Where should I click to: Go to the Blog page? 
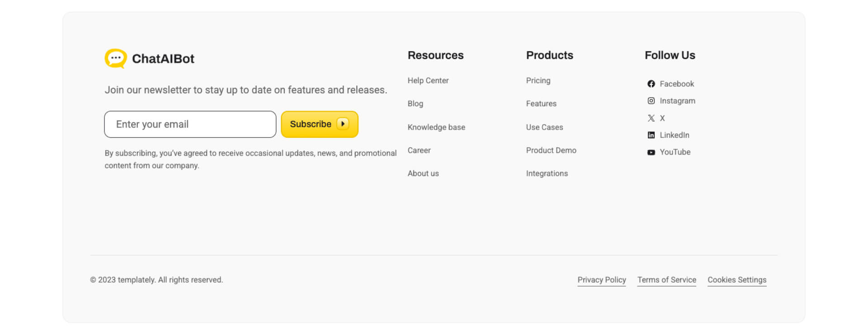pos(415,104)
